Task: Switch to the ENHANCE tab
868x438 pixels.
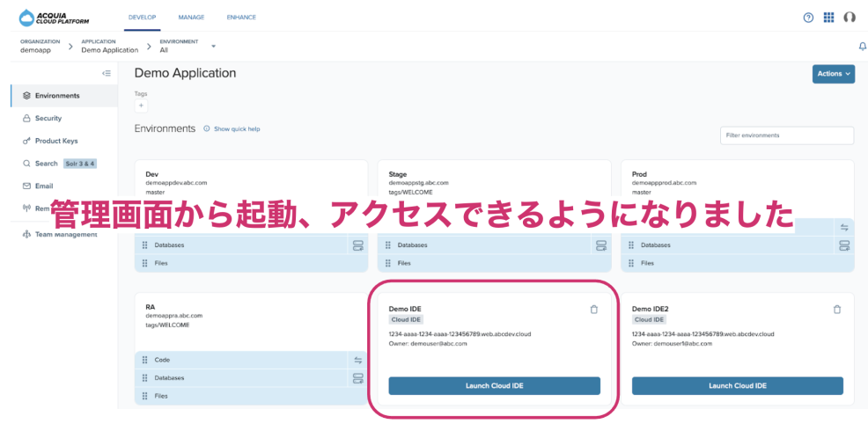Action: point(241,18)
